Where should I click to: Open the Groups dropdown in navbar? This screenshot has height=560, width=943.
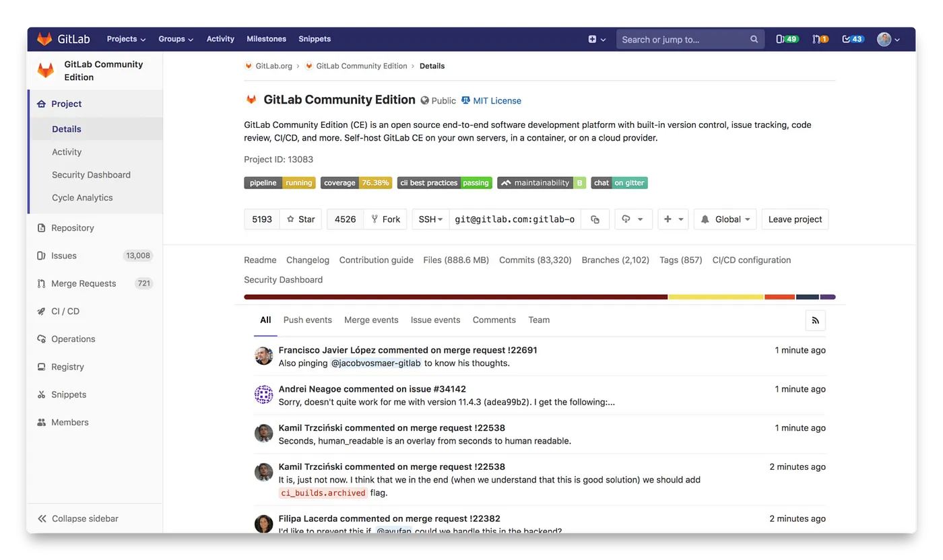[176, 39]
